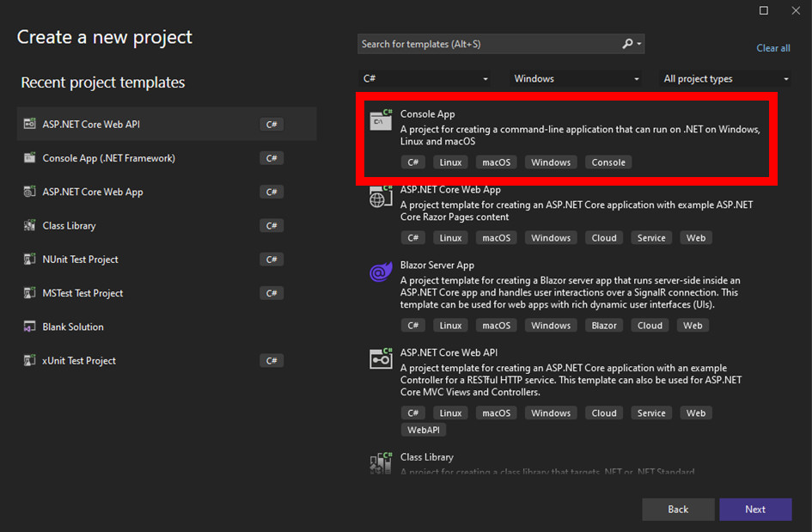Select ASP.NET Core Web API recent template
Viewport: 812px width, 532px height.
pyautogui.click(x=167, y=124)
